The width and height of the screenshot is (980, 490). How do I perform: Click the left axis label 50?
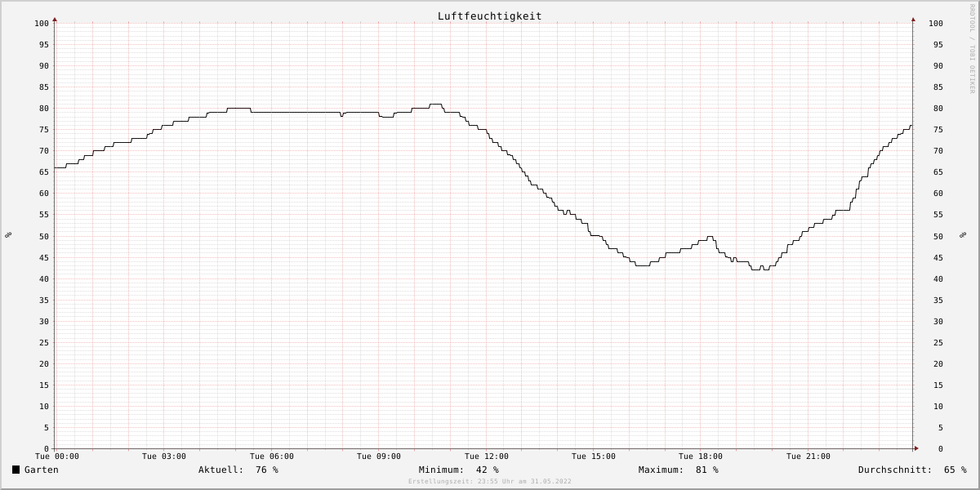click(44, 236)
